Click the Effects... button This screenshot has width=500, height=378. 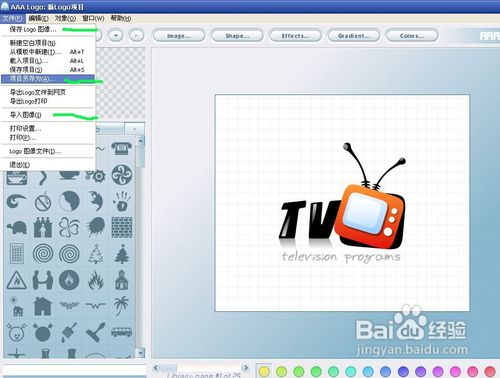pos(295,36)
